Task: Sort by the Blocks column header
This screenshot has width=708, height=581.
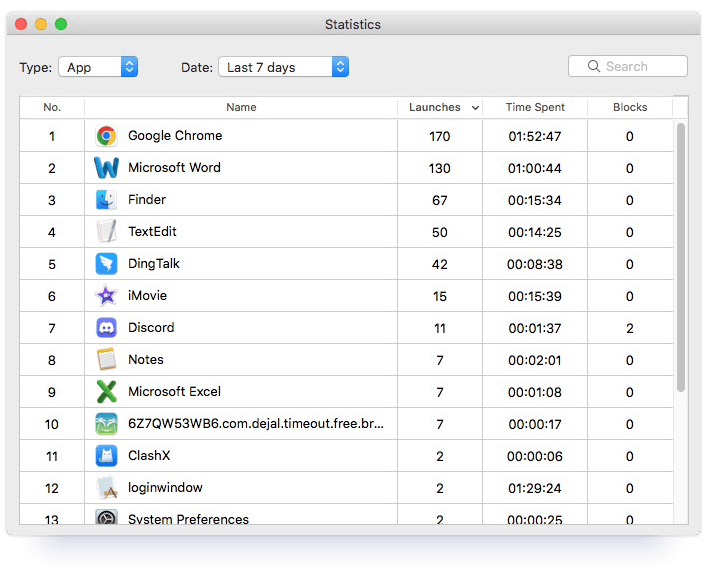Action: pos(630,107)
